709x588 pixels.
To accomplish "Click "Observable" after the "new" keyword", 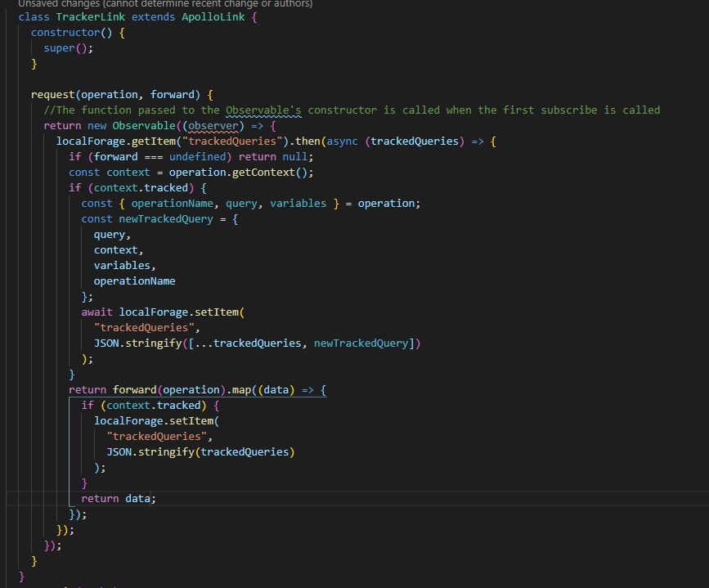I will pyautogui.click(x=144, y=126).
